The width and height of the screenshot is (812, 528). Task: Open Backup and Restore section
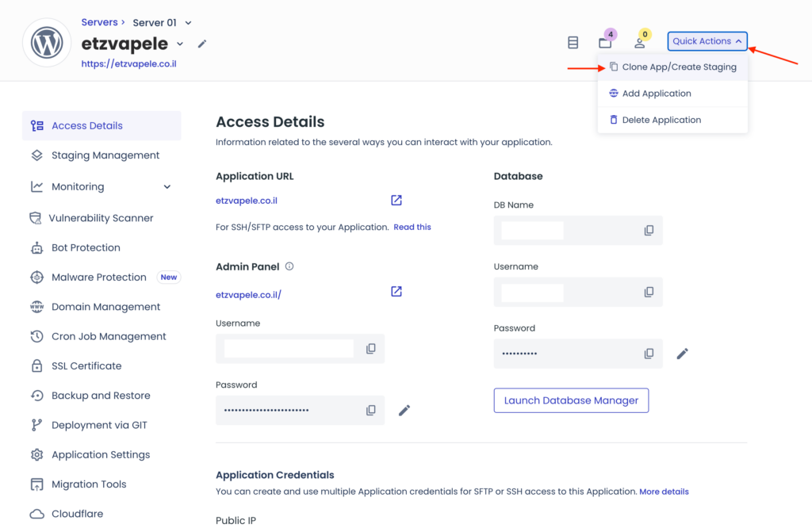101,396
